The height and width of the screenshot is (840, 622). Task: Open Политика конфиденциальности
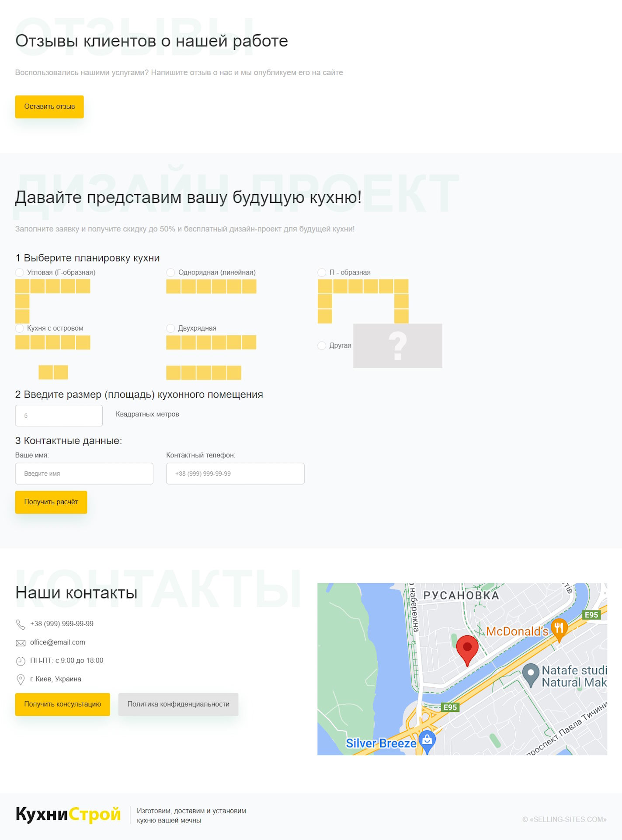point(178,704)
